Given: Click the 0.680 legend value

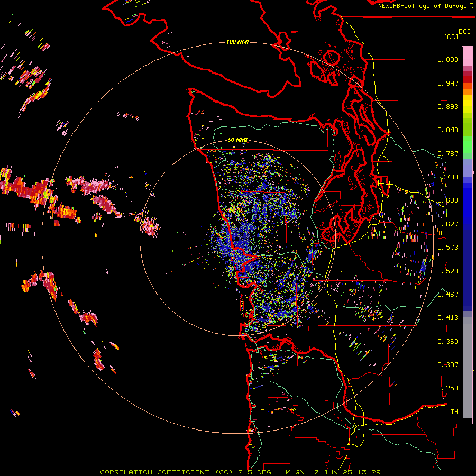Looking at the screenshot, I should [x=448, y=200].
